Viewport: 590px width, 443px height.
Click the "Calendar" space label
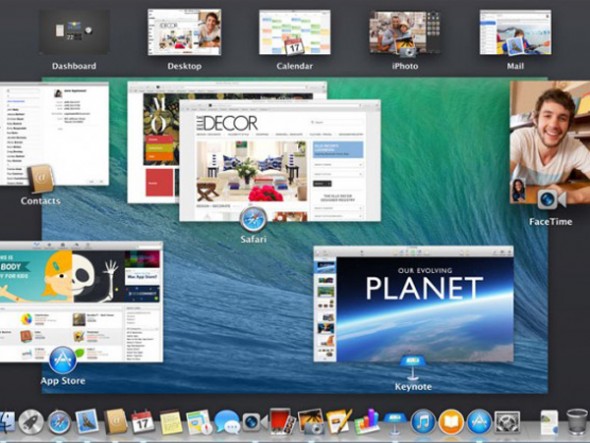(x=295, y=66)
